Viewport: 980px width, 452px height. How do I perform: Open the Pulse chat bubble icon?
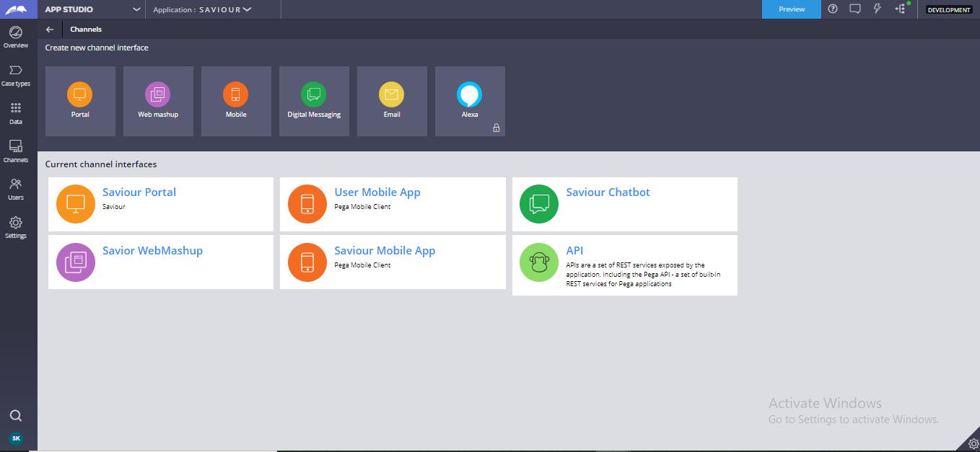point(855,9)
